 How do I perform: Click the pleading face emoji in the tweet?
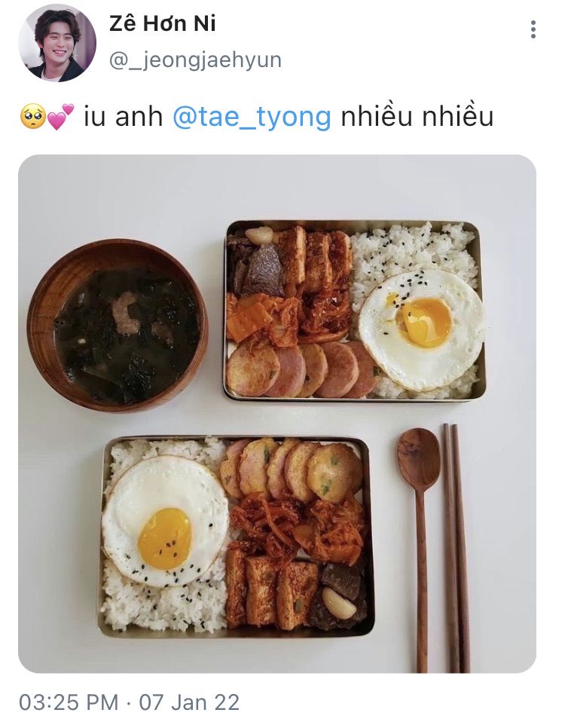tap(32, 116)
